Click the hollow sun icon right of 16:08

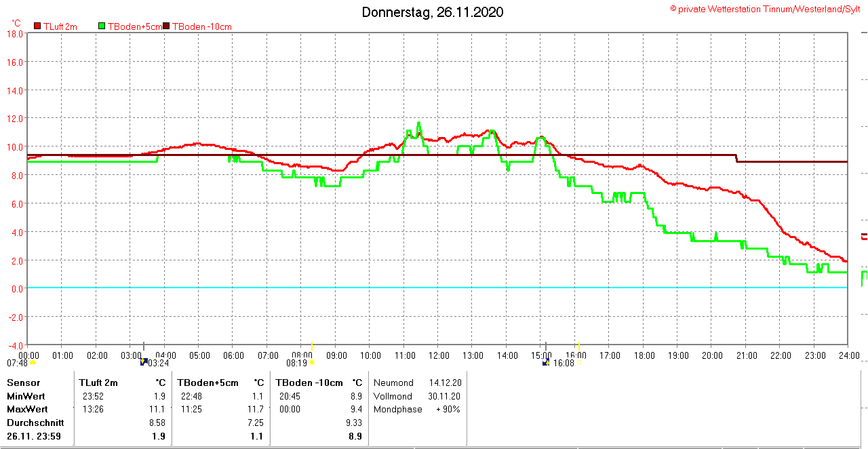click(579, 362)
